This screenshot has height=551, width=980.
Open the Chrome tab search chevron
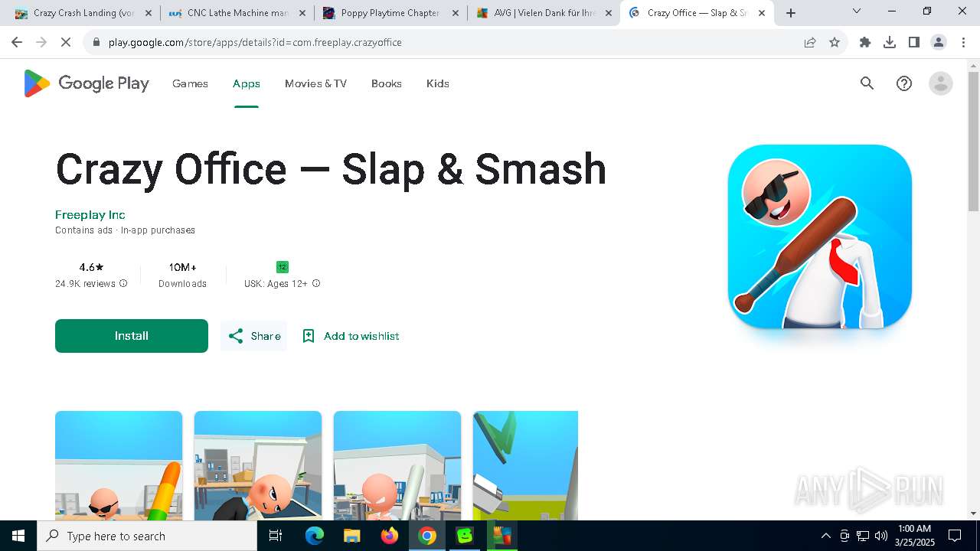(857, 11)
